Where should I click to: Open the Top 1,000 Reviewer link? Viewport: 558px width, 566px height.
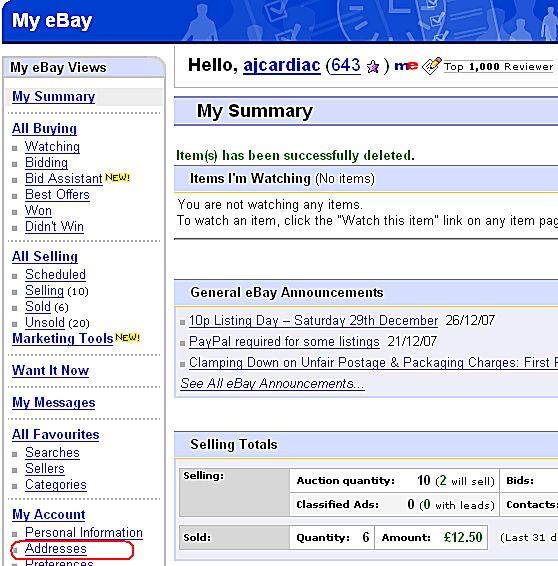(498, 67)
